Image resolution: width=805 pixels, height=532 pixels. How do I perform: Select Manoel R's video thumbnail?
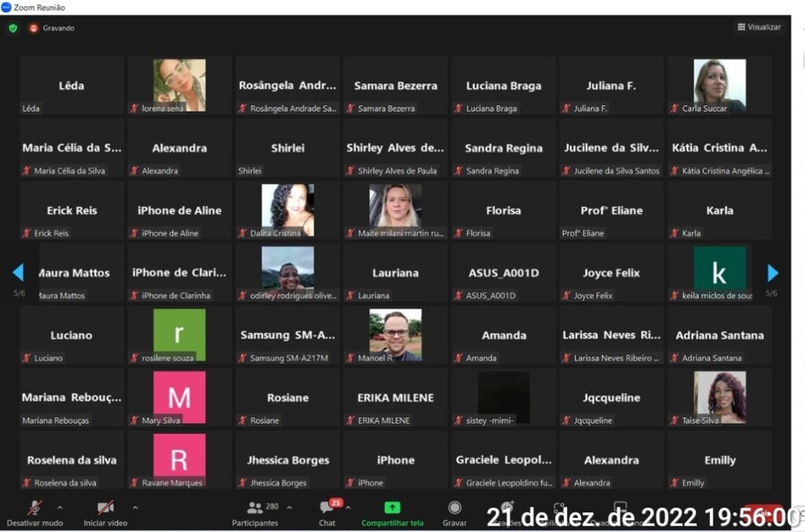[x=395, y=332]
